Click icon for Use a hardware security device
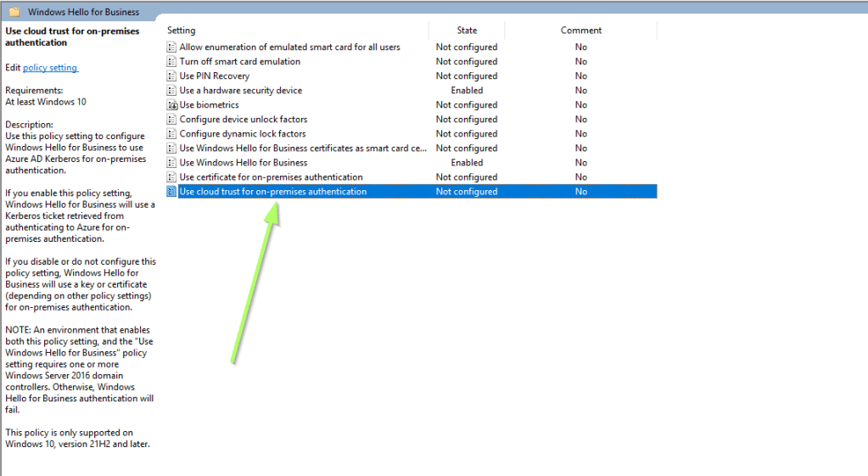The height and width of the screenshot is (476, 868). [172, 91]
